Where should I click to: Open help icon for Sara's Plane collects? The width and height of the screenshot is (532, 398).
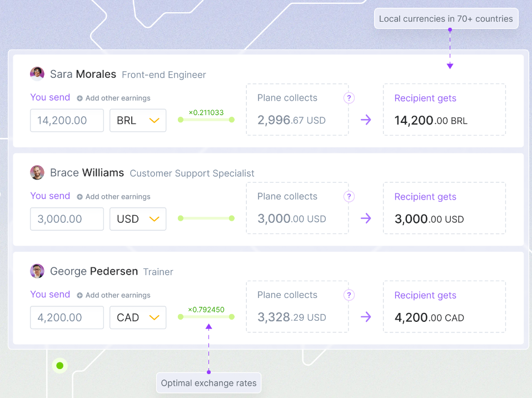pos(349,98)
